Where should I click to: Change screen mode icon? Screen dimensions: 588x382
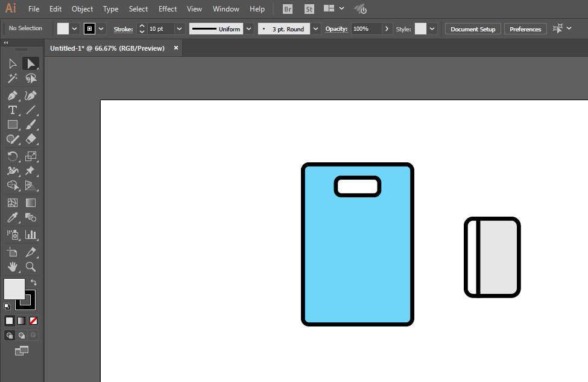coord(22,351)
